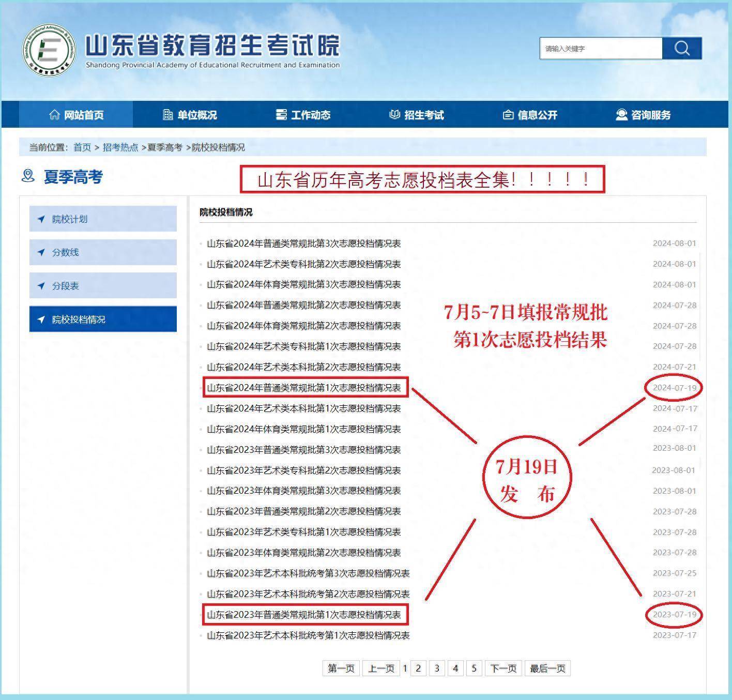The width and height of the screenshot is (732, 700).
Task: Open 山东省2024年普通类常规批第1次志愿投档情况表
Action: coord(304,388)
